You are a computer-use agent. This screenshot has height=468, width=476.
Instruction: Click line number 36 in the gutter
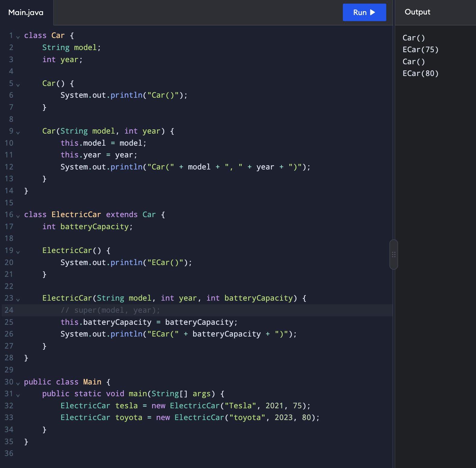(9, 453)
